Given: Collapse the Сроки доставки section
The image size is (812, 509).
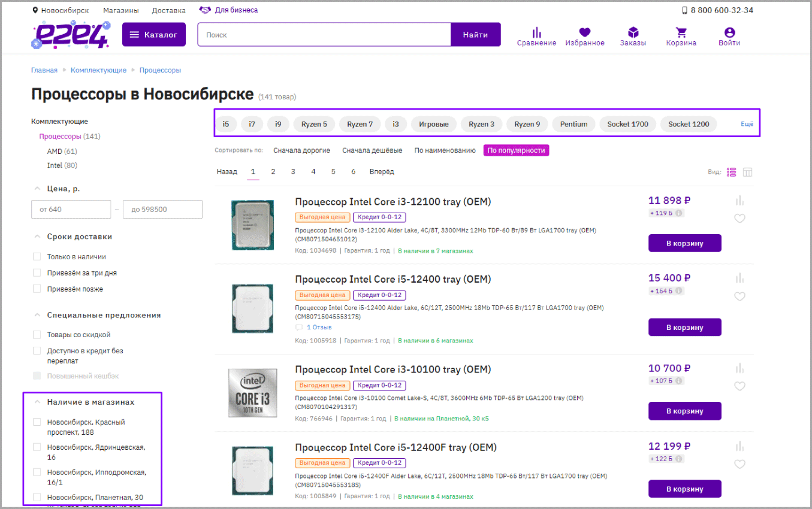Looking at the screenshot, I should pyautogui.click(x=37, y=237).
